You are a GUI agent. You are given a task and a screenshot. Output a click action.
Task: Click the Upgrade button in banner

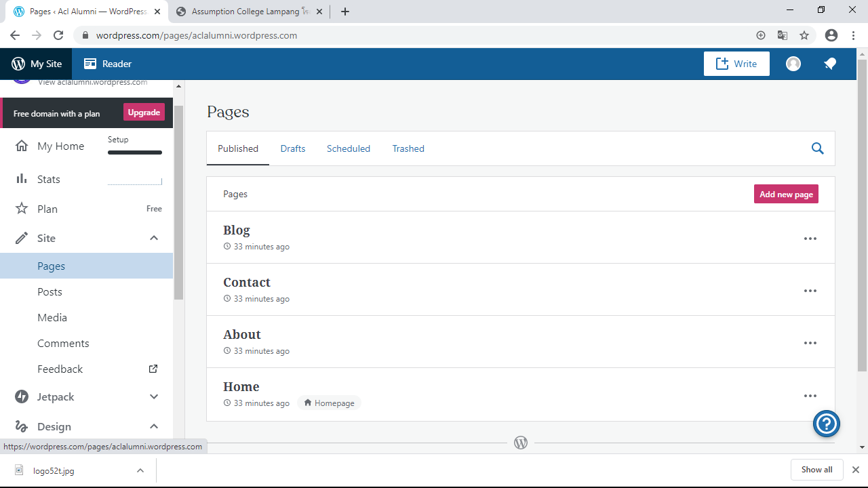144,113
